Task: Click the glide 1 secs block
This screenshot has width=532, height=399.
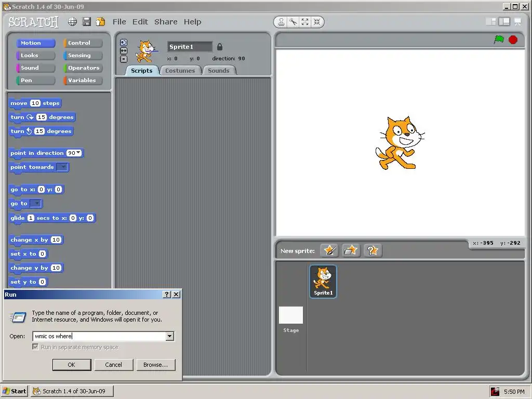Action: (52, 218)
